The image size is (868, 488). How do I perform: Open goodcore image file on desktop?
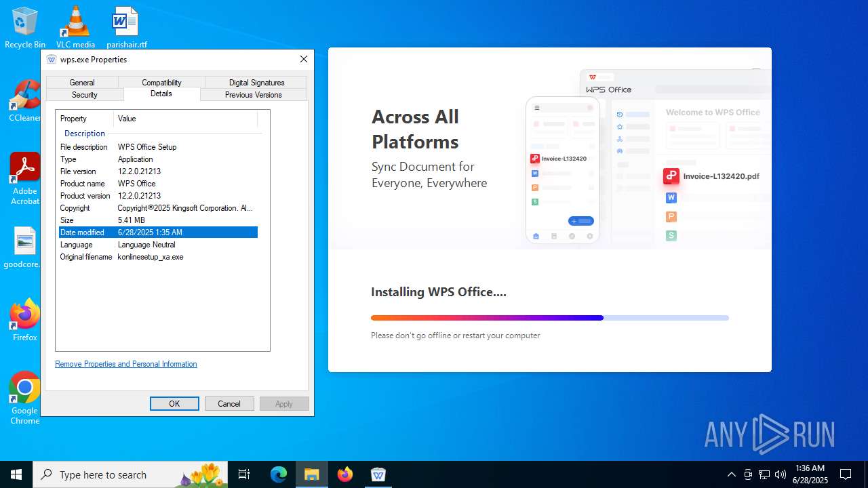coord(25,248)
